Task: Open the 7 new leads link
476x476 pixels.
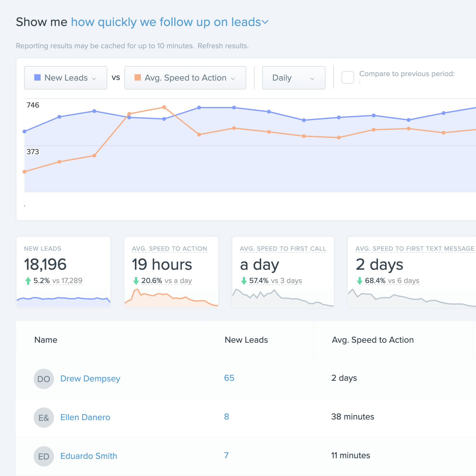Action: pos(226,455)
